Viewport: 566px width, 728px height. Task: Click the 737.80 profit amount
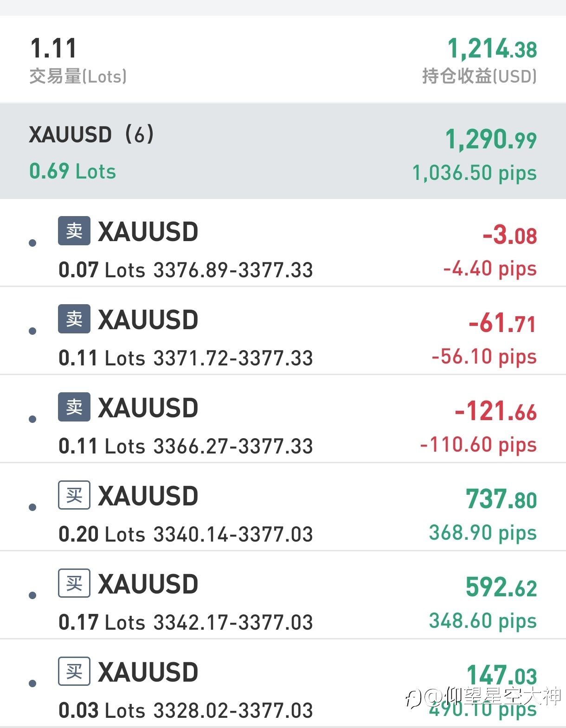[x=501, y=499]
